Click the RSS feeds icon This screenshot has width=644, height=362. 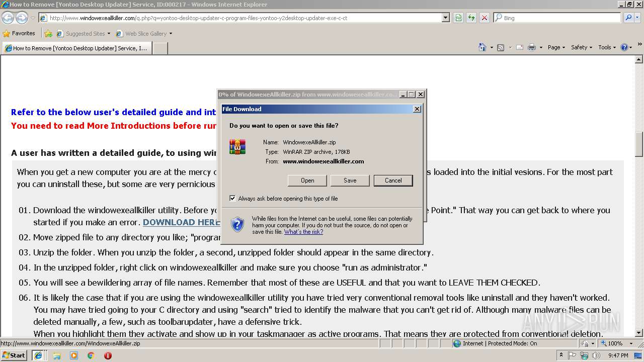[x=501, y=47]
